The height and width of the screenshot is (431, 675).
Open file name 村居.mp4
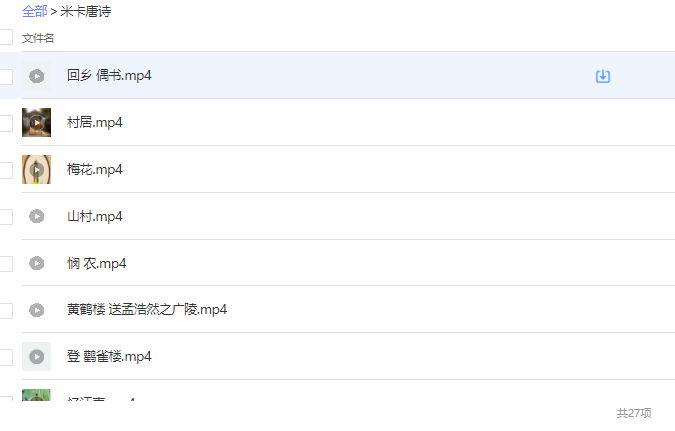click(x=95, y=123)
